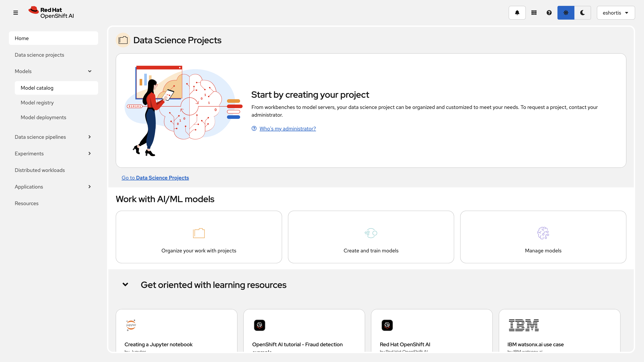Open the application launcher grid
644x362 pixels.
[x=534, y=13]
